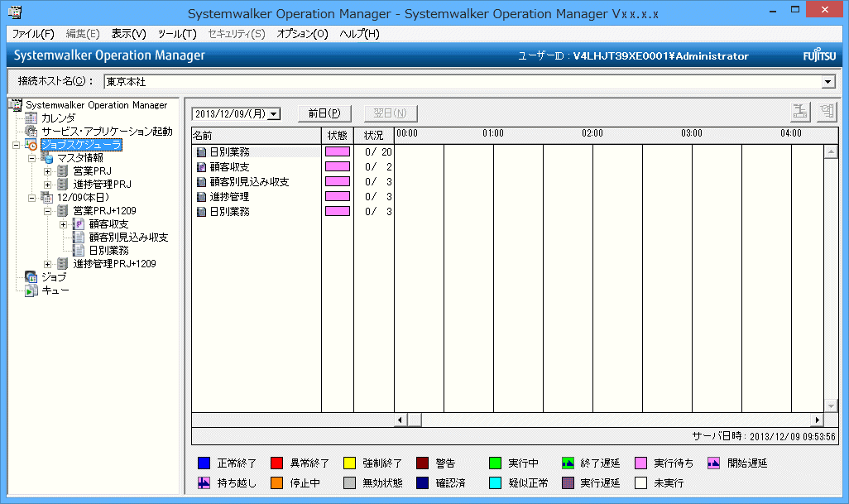The width and height of the screenshot is (849, 504).
Task: Click the pink status swatch in the 進捗管理 row
Action: pyautogui.click(x=338, y=196)
